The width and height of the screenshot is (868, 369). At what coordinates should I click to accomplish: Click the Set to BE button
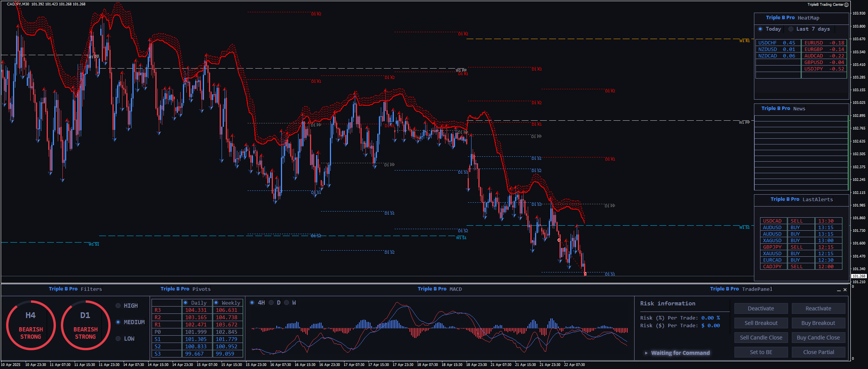(x=761, y=352)
